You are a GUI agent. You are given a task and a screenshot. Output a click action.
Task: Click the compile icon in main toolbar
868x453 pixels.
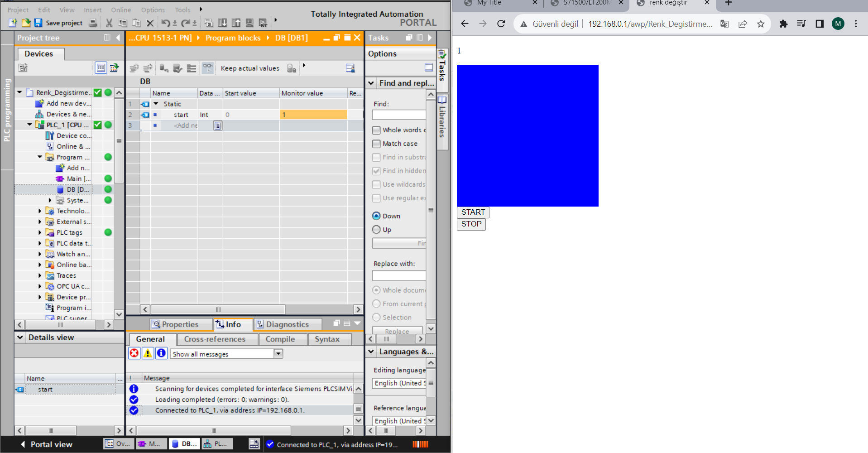tap(209, 23)
